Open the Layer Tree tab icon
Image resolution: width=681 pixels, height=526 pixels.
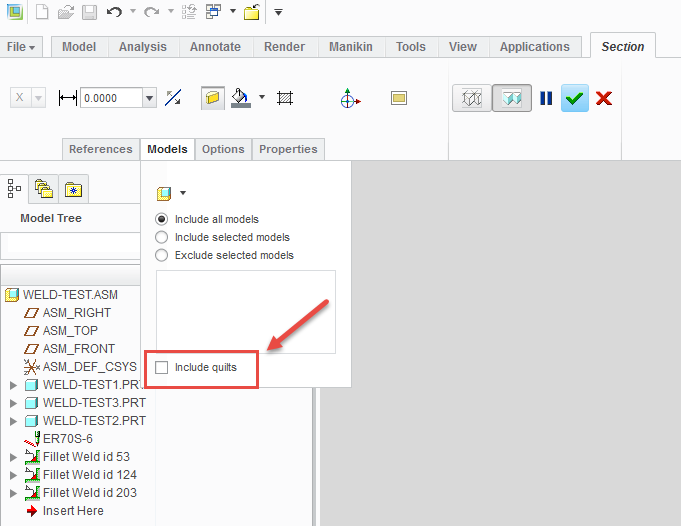(x=43, y=187)
